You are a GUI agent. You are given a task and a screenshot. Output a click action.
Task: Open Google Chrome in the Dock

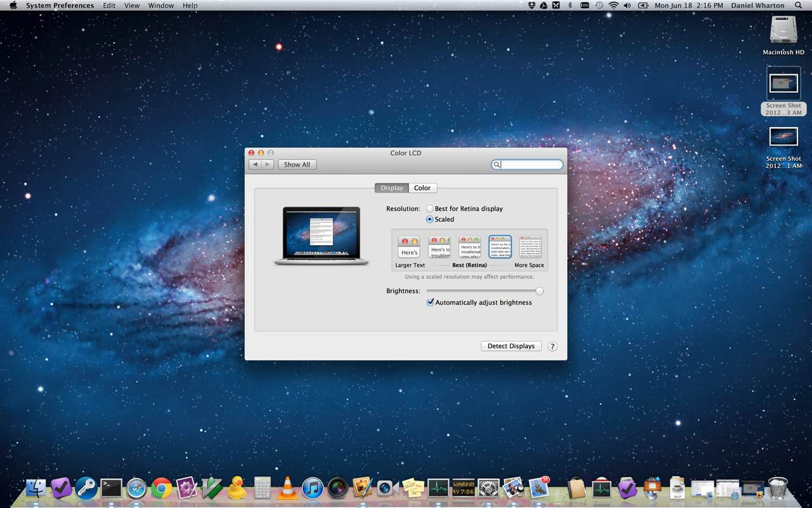click(161, 488)
